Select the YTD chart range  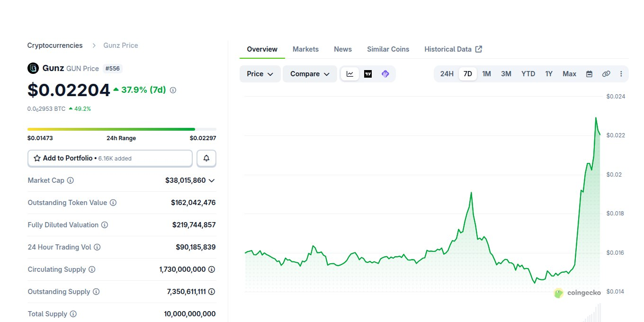point(528,74)
